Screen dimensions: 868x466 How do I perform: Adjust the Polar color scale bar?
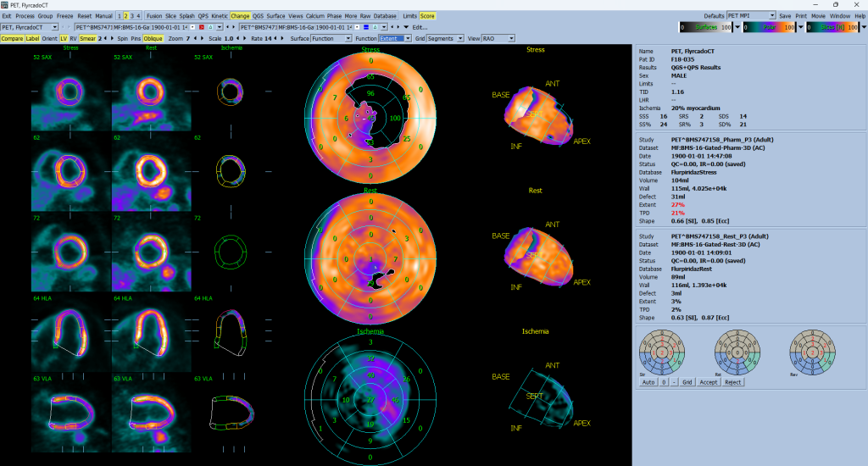tap(769, 27)
